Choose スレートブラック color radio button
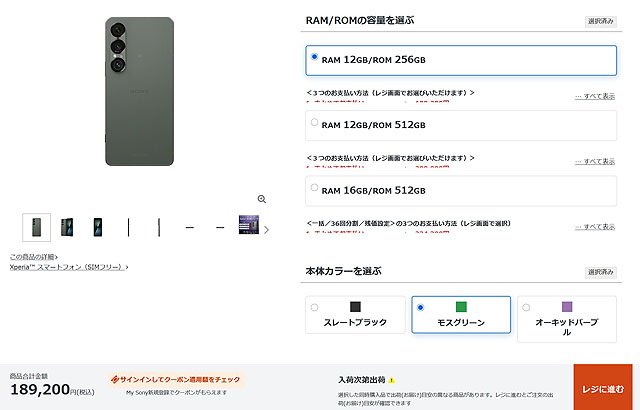This screenshot has height=410, width=640. (x=314, y=307)
